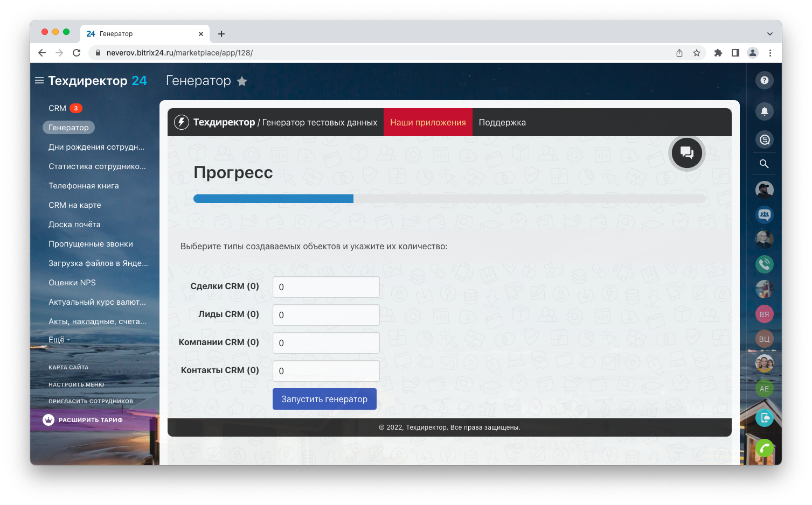Open the Поддержка tab

click(x=502, y=122)
